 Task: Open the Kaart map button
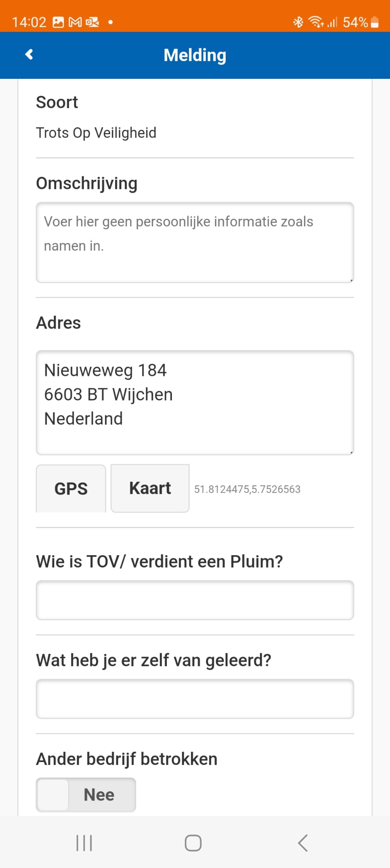[x=150, y=488]
